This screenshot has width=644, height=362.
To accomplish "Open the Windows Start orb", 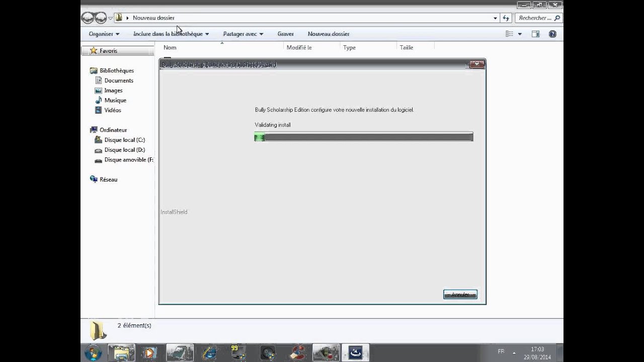I will point(93,353).
